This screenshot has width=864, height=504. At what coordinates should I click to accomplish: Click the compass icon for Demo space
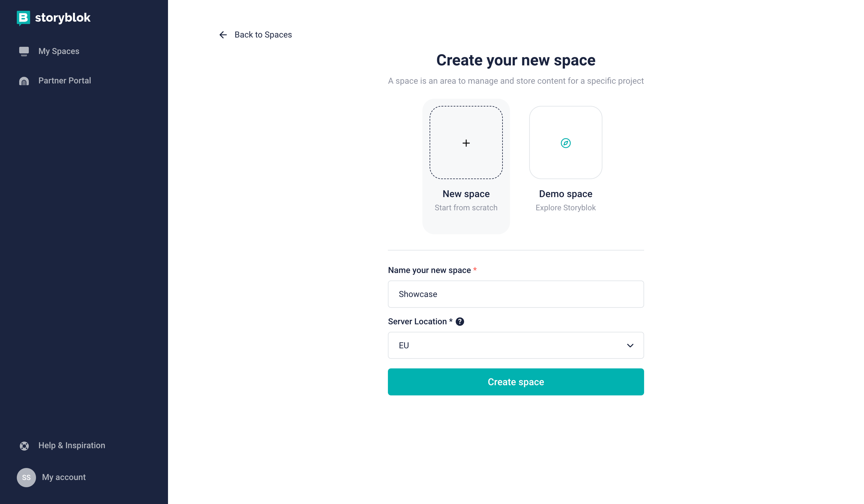pyautogui.click(x=565, y=143)
